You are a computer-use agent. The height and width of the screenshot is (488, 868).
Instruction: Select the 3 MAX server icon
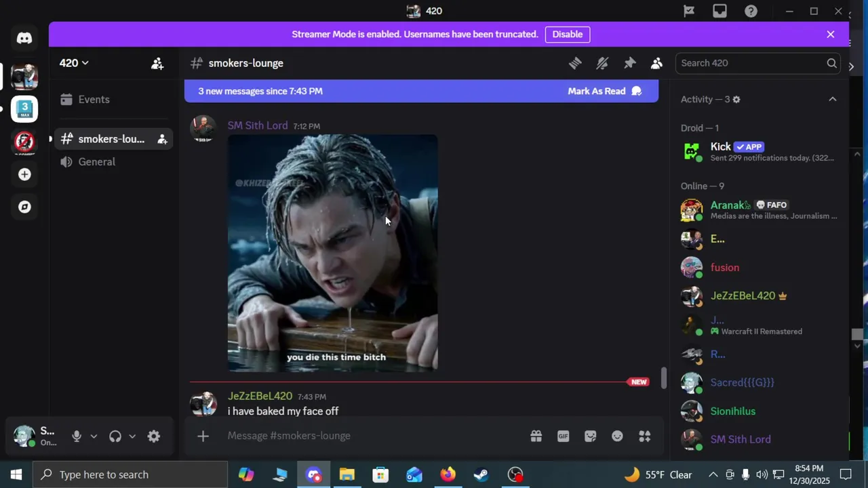[24, 109]
